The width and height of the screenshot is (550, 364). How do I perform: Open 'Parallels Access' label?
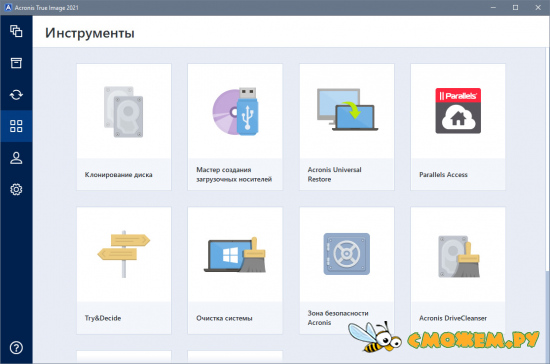[443, 175]
